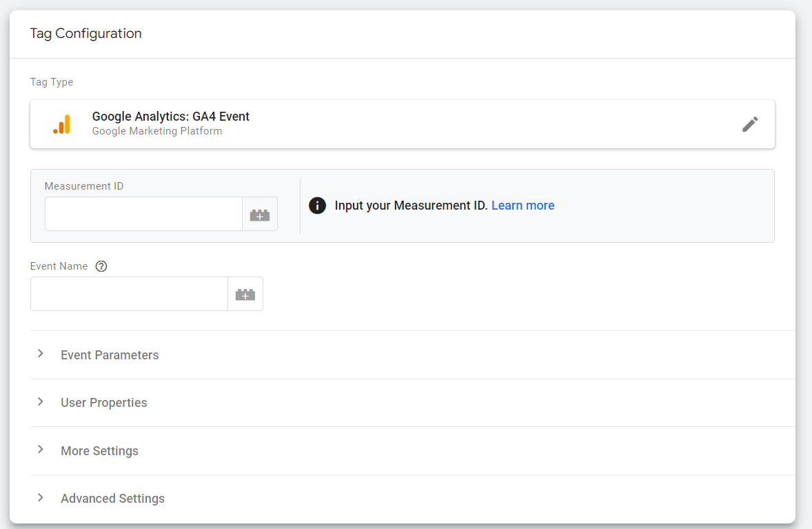Click the Tag Configuration heading
The width and height of the screenshot is (812, 529).
(x=86, y=34)
